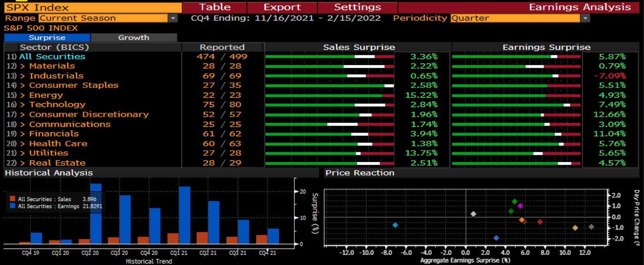Click the gray diamond near 12.6 surprise
644x265 pixels.
pyautogui.click(x=591, y=227)
